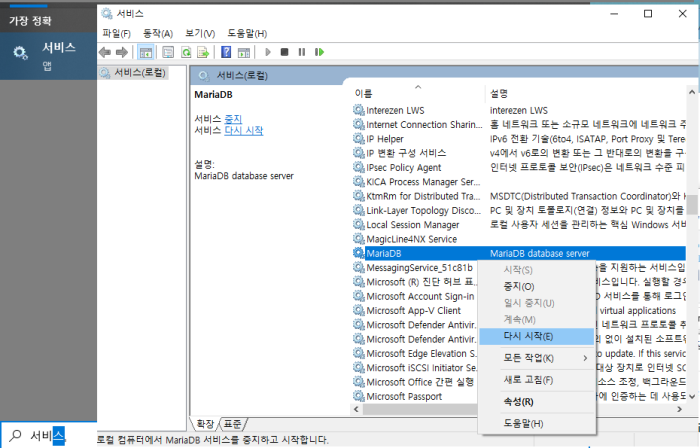Click the gear icon beside Local Session Manager
This screenshot has width=700, height=448.
point(358,224)
